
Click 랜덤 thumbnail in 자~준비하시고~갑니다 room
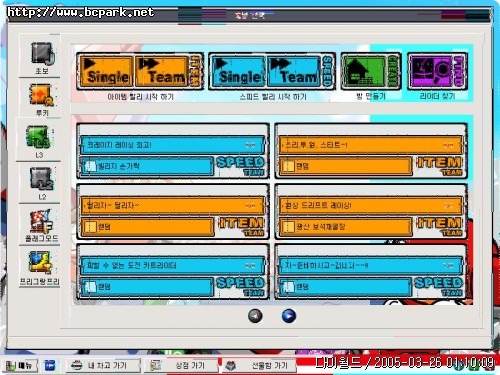pos(288,287)
